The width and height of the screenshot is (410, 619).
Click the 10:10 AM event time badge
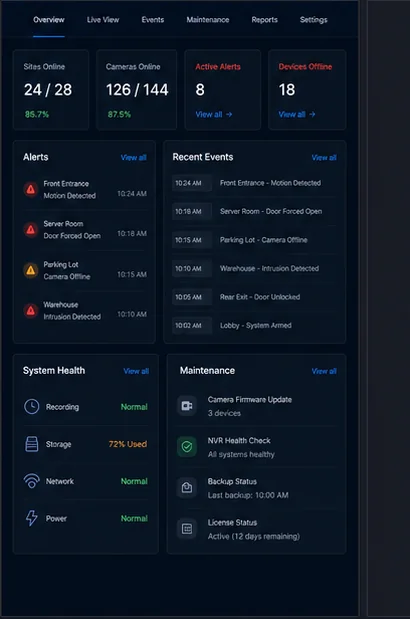[192, 268]
